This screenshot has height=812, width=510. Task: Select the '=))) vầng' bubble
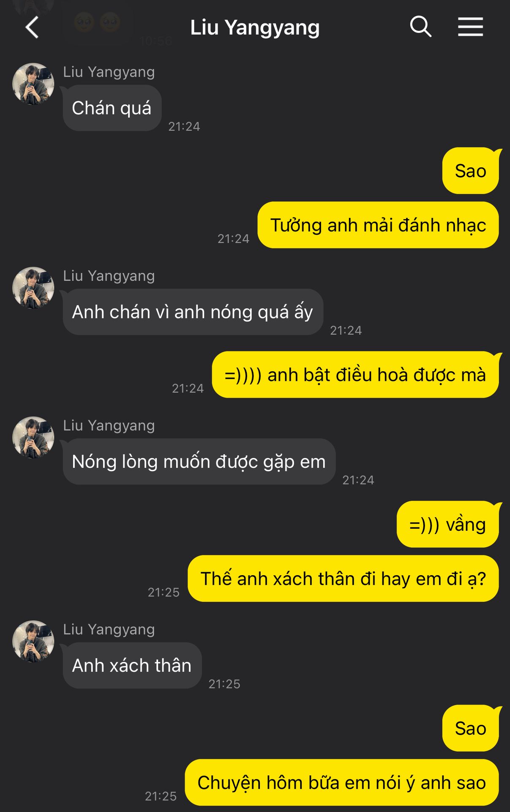[448, 524]
